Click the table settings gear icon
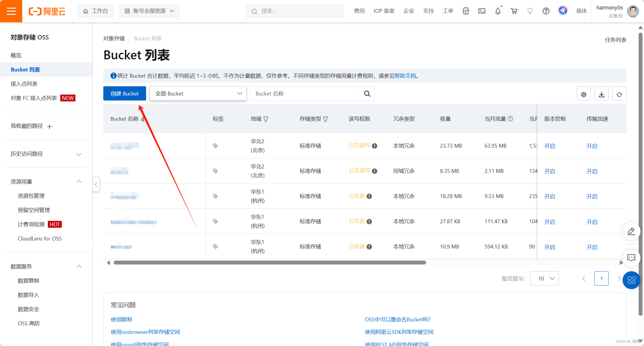The image size is (644, 346). tap(583, 94)
